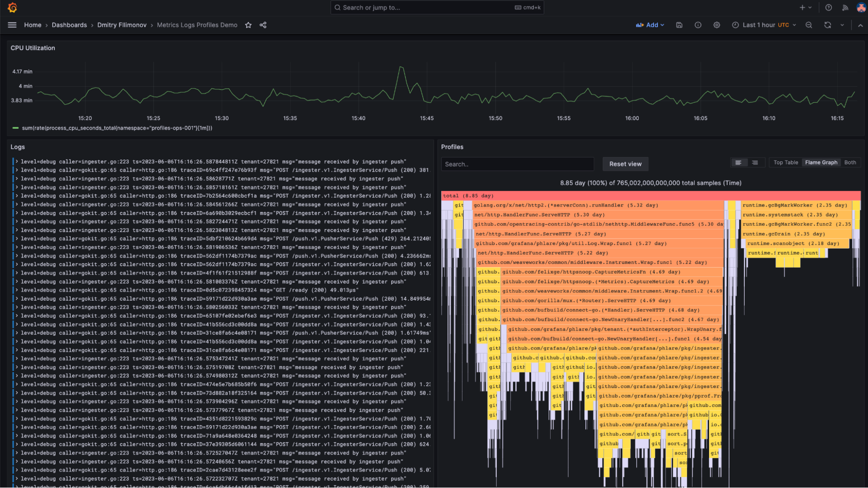868x488 pixels.
Task: Click inside the Profiles search field
Action: pyautogui.click(x=517, y=164)
